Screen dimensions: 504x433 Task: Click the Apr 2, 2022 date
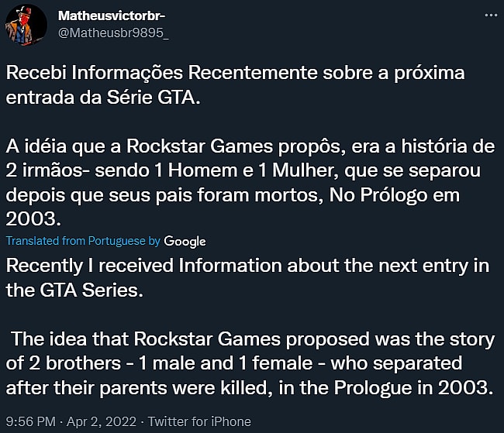coord(104,421)
